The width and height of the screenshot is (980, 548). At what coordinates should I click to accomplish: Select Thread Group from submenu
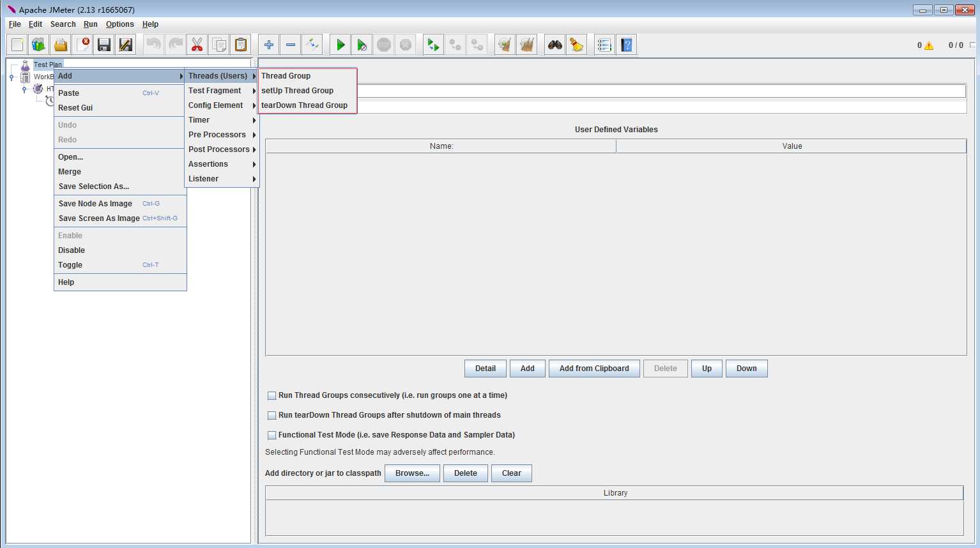coord(307,76)
